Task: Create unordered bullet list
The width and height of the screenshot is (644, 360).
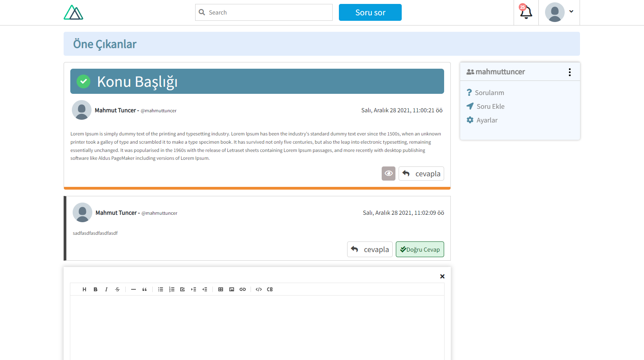Action: [161, 289]
